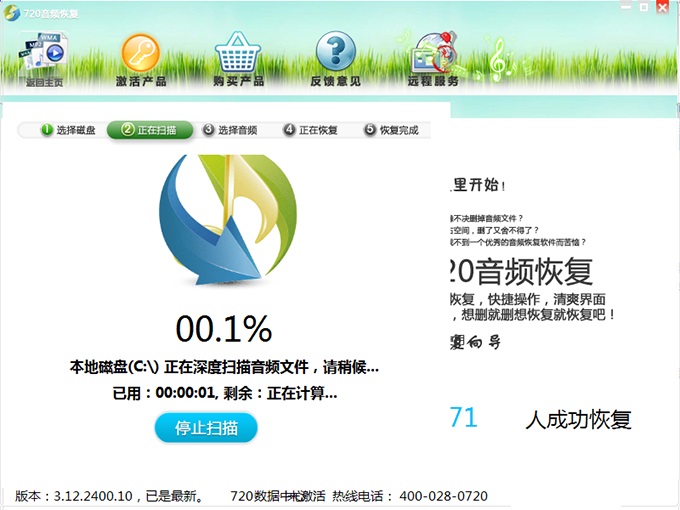The height and width of the screenshot is (510, 680).
Task: Go to step 3 选择音频
Action: click(x=230, y=130)
